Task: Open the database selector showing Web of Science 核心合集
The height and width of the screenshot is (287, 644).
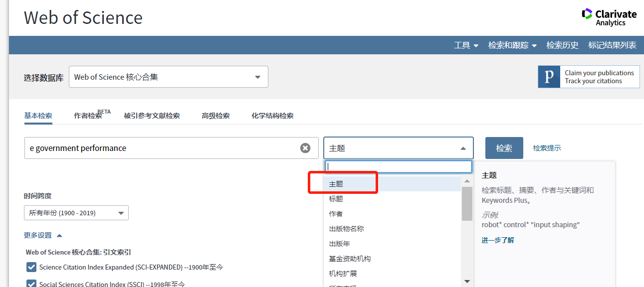Action: [x=169, y=77]
